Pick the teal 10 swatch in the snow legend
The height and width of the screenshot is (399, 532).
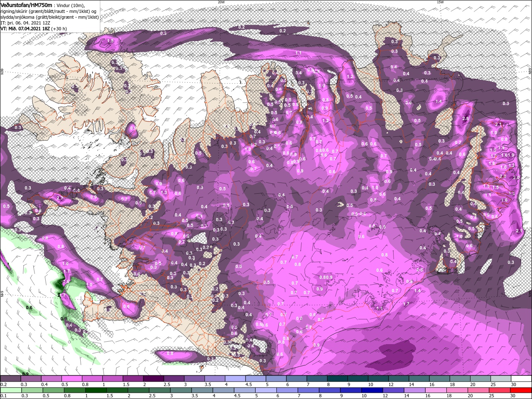[x=378, y=378]
